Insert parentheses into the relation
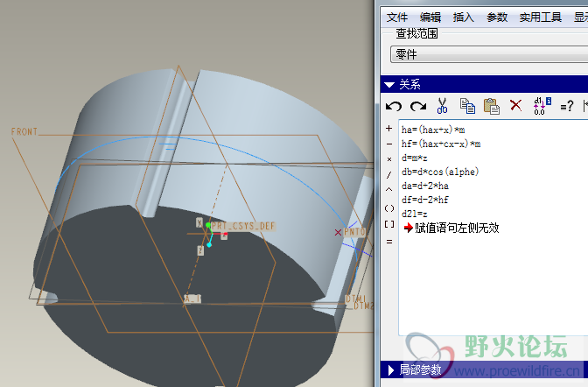This screenshot has width=588, height=387. pyautogui.click(x=389, y=208)
